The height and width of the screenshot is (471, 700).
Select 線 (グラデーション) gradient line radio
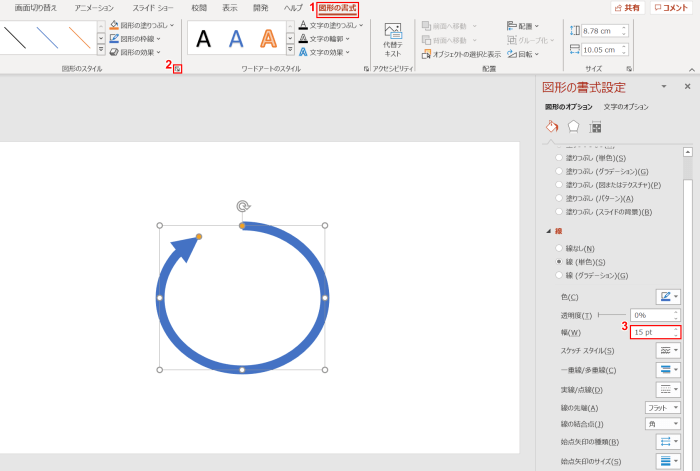coord(559,275)
